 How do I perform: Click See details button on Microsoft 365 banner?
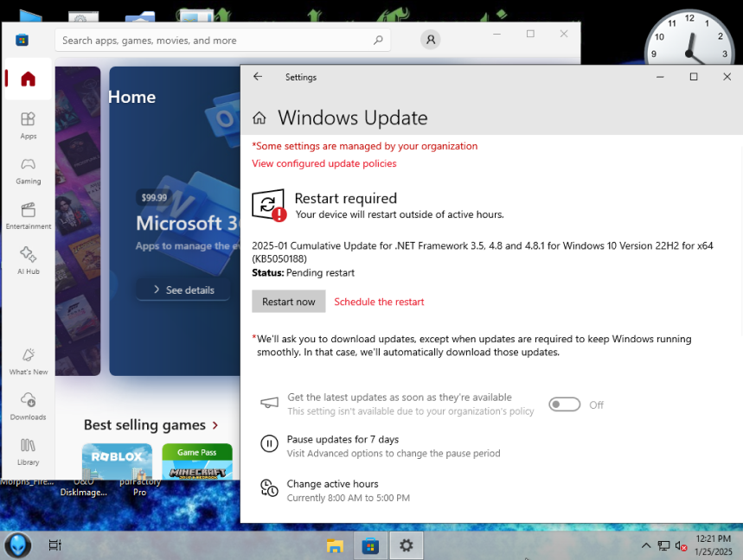click(183, 290)
